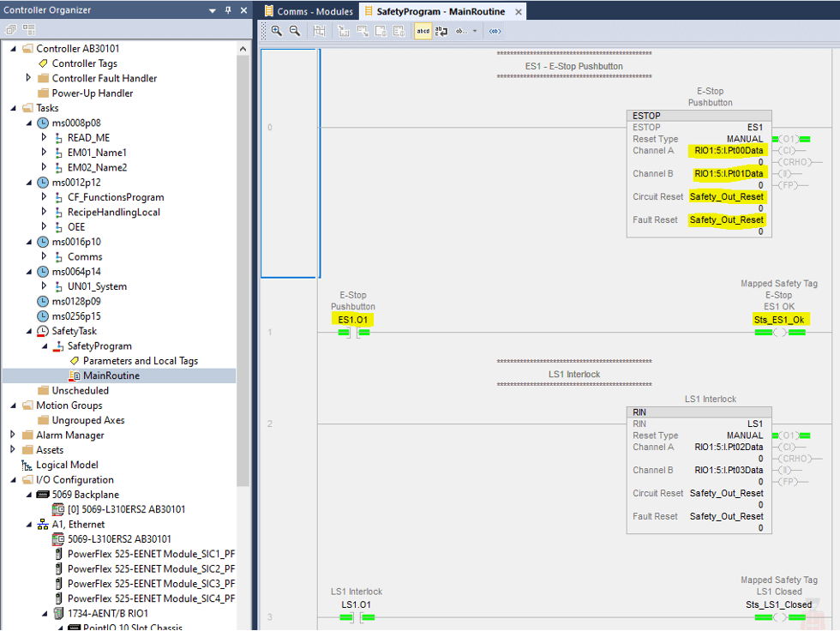Select EM01_Name1 program icon
840x631 pixels.
point(59,153)
